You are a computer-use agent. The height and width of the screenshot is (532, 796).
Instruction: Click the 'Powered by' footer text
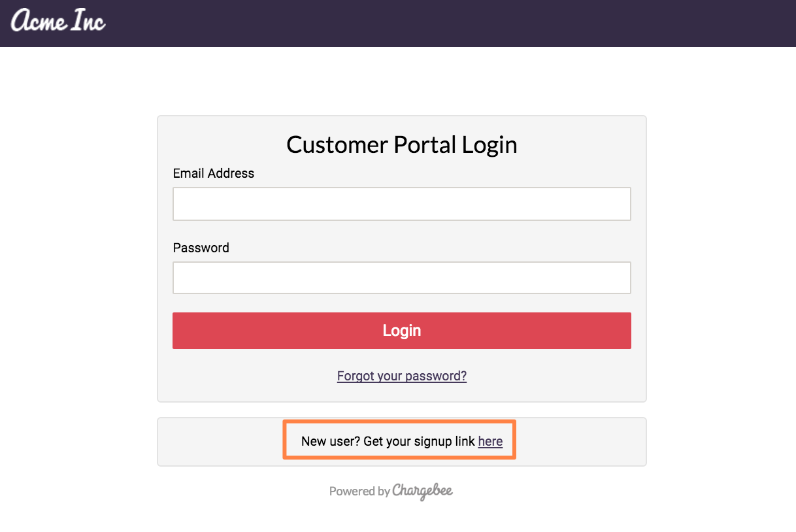point(359,491)
